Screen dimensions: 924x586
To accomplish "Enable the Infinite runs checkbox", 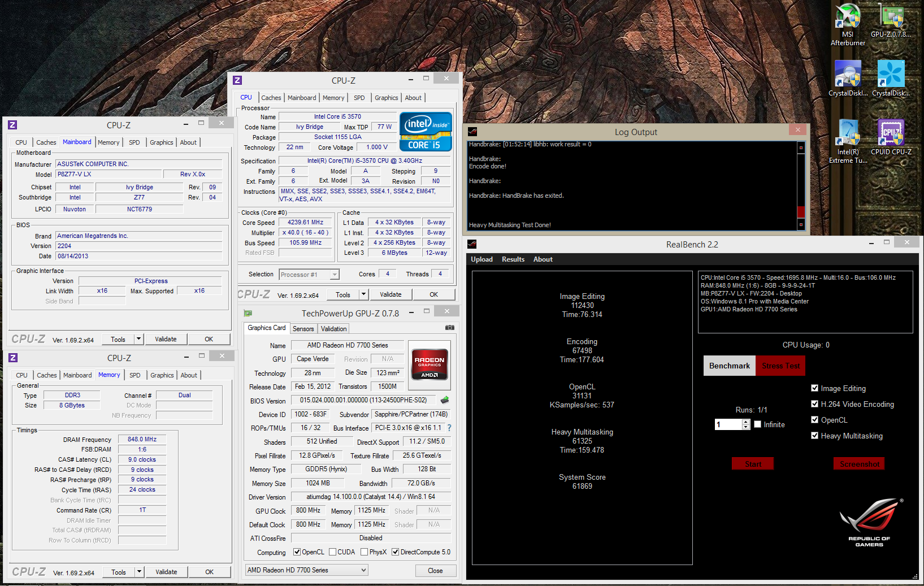I will click(757, 424).
